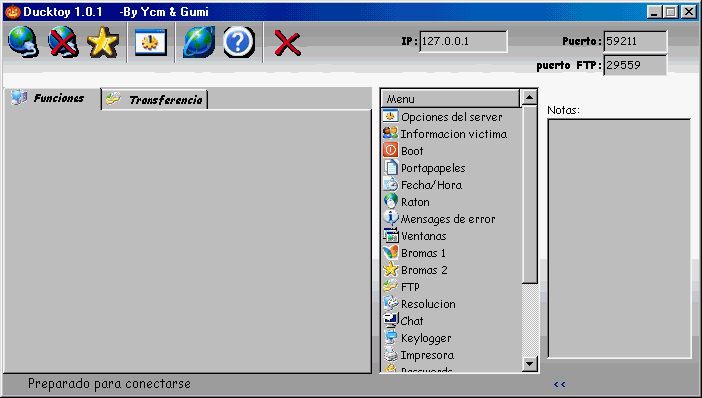Screen dimensions: 702x398
Task: Click the red Boot power icon
Action: 390,150
